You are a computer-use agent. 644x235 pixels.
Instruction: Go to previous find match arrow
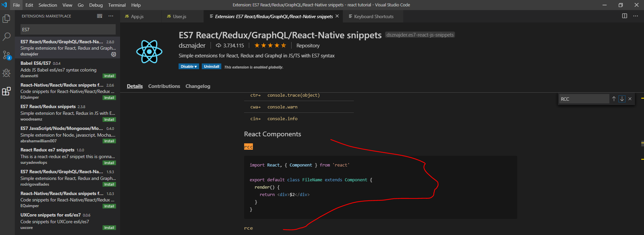pyautogui.click(x=614, y=99)
